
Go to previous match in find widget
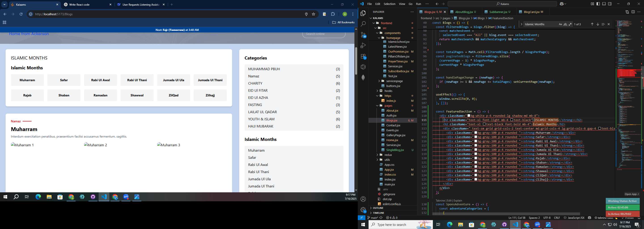click(592, 24)
